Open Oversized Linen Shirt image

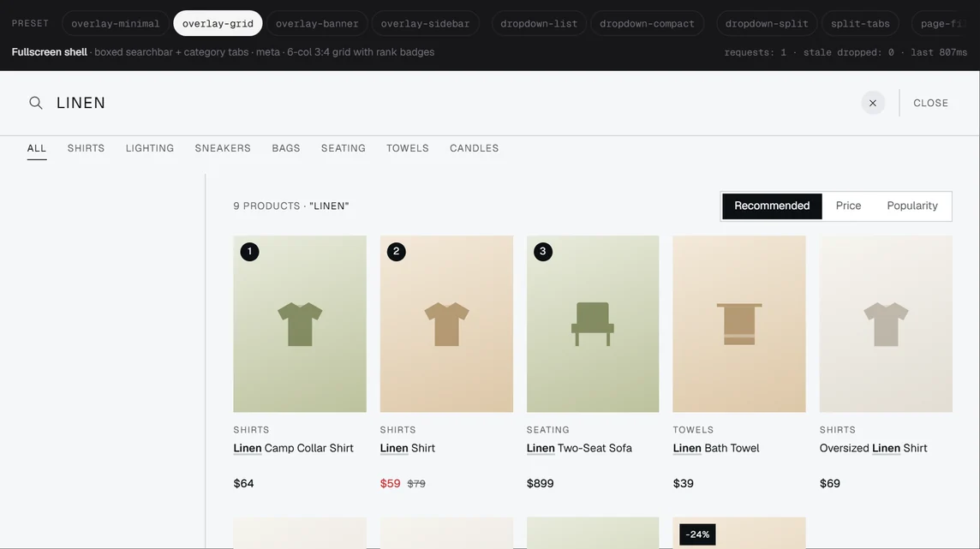coord(886,324)
